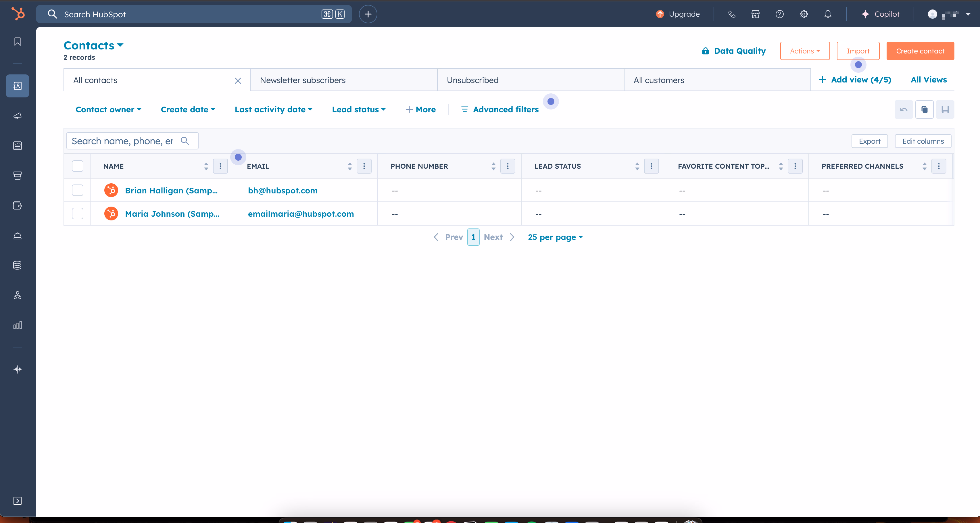980x523 pixels.
Task: Open the AI sparkle sidebar icon
Action: click(18, 369)
